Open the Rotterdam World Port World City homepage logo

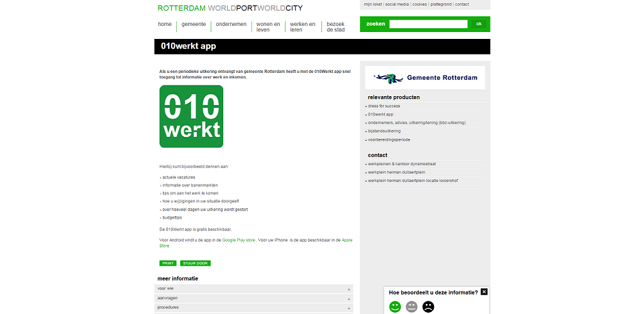tap(230, 8)
